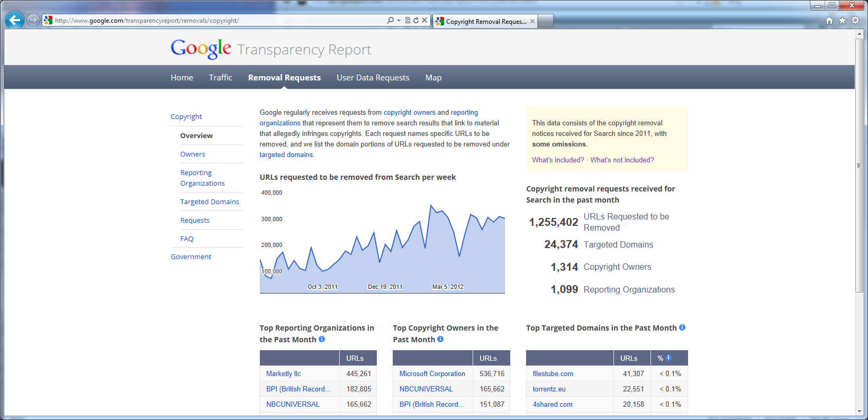Open the Traffic navigation item
868x420 pixels.
point(221,77)
